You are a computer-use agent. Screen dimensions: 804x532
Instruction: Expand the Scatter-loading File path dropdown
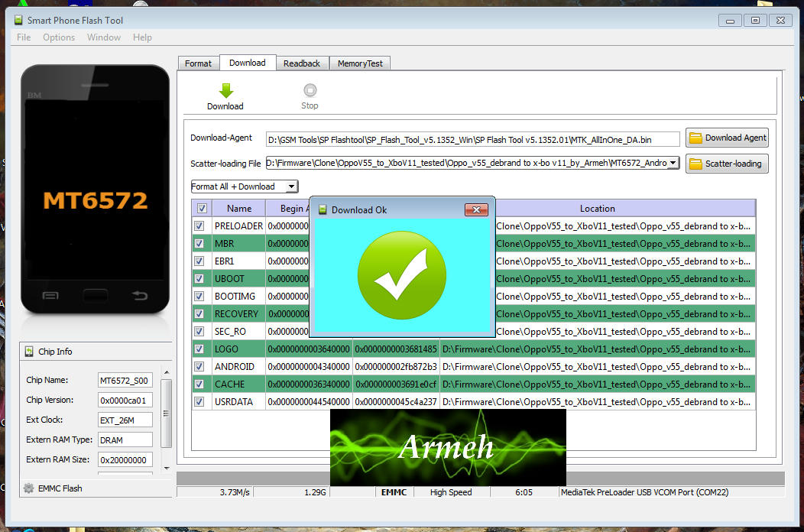pos(673,163)
